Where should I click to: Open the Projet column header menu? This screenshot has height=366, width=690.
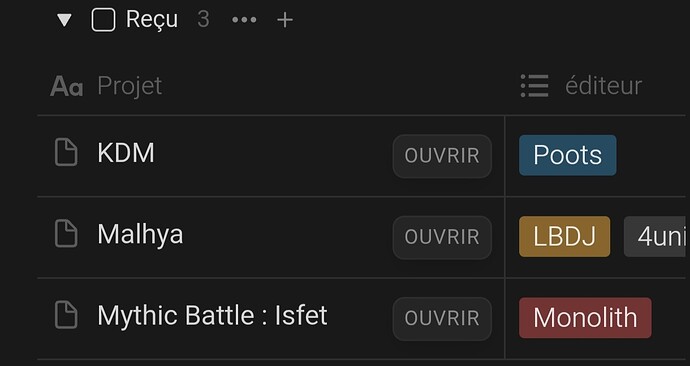pyautogui.click(x=130, y=86)
